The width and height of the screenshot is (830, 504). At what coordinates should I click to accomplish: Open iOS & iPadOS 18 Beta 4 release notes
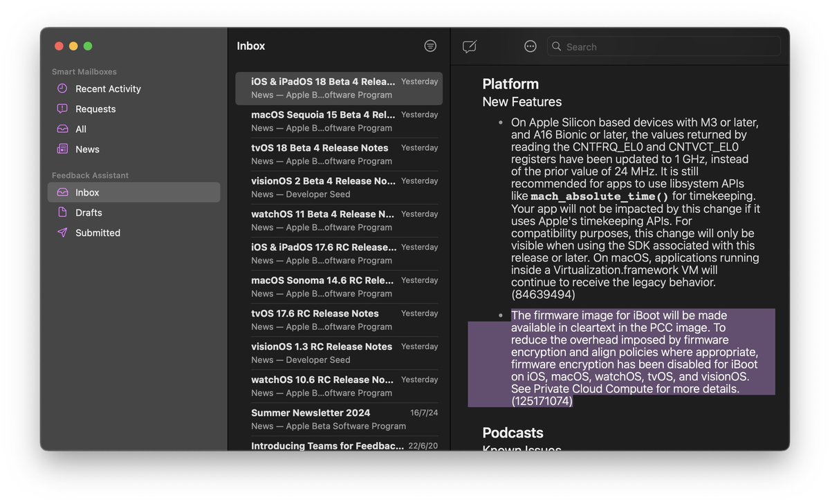tap(339, 88)
